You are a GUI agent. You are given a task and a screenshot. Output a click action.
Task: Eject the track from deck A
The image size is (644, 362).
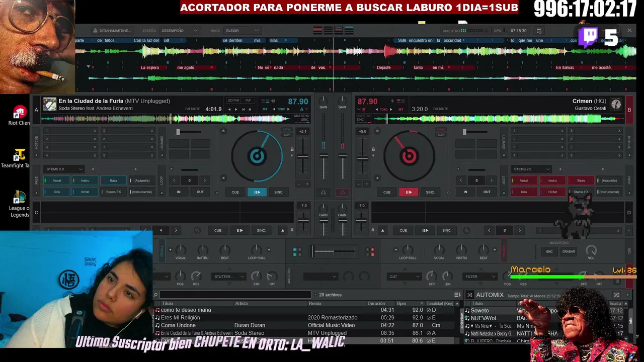[x=223, y=131]
